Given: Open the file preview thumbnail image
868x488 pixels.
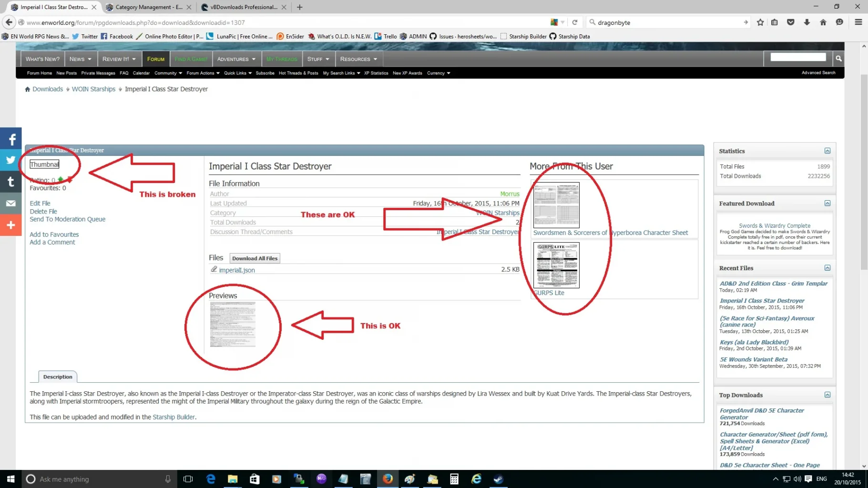Looking at the screenshot, I should tap(233, 325).
